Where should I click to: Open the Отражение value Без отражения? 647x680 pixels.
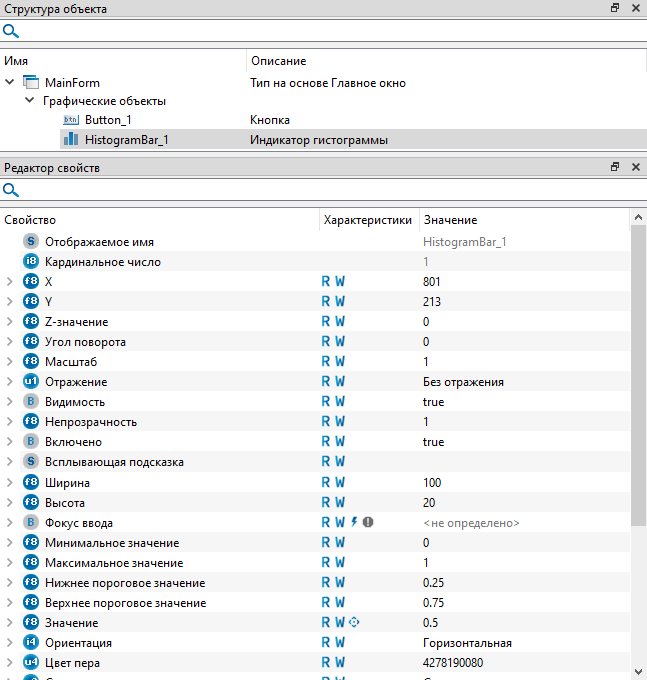coord(463,382)
